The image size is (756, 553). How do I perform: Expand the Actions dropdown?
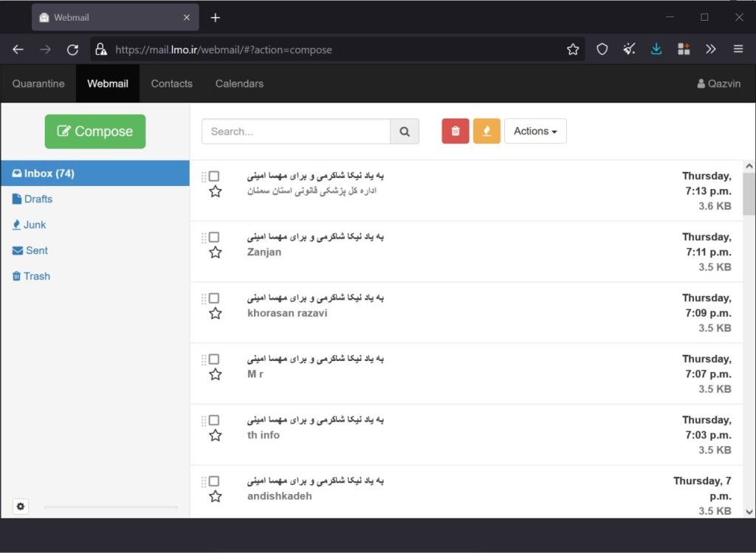tap(535, 131)
